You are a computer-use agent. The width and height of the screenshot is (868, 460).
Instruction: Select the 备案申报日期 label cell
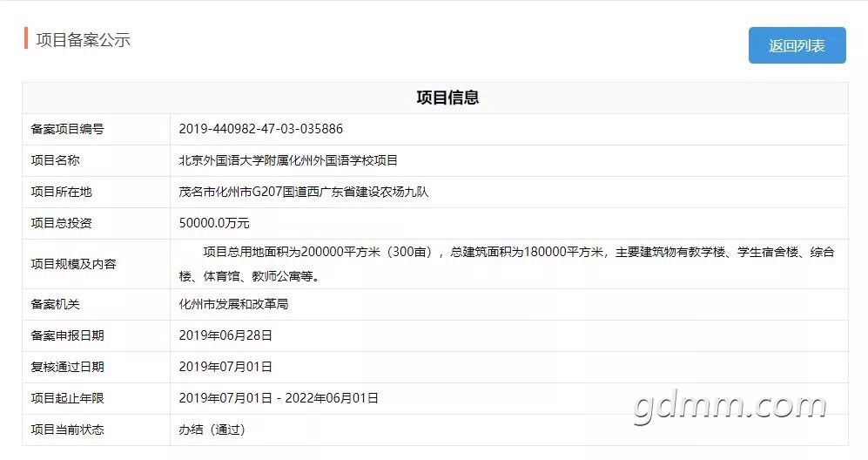(x=96, y=336)
